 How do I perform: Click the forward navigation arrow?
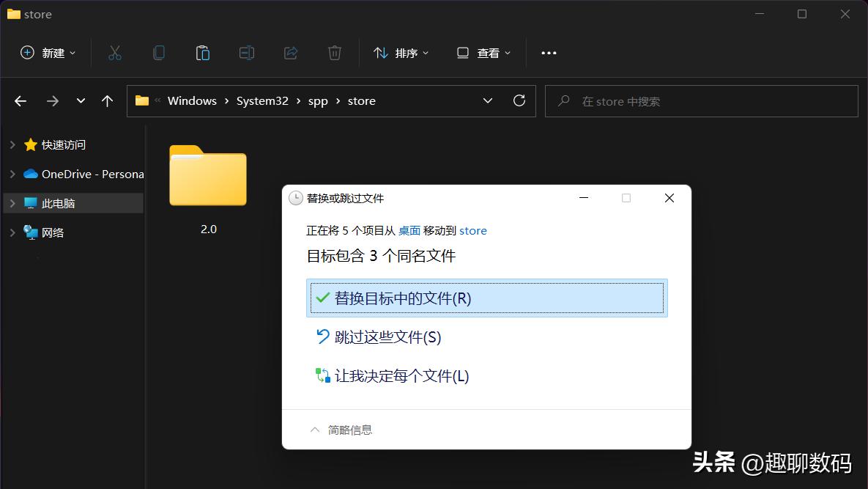click(52, 100)
